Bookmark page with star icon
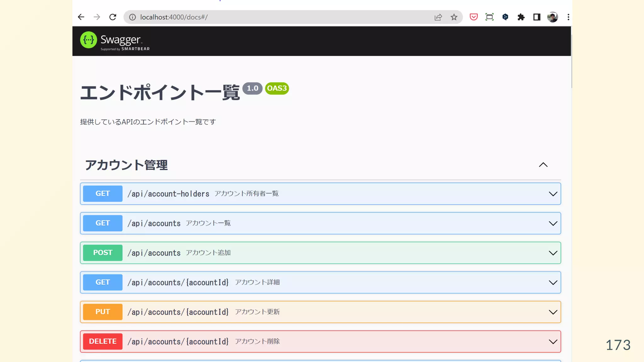The height and width of the screenshot is (362, 644). 454,17
